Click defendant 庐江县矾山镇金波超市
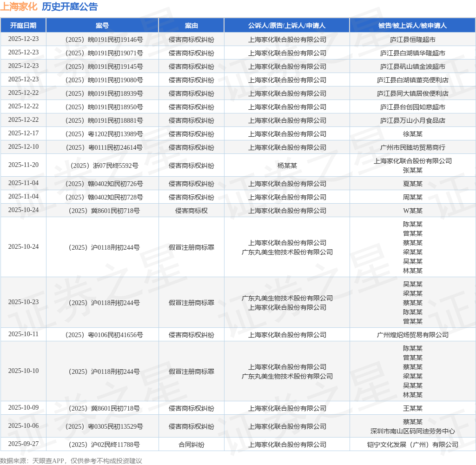The width and height of the screenshot is (476, 465). 413,66
